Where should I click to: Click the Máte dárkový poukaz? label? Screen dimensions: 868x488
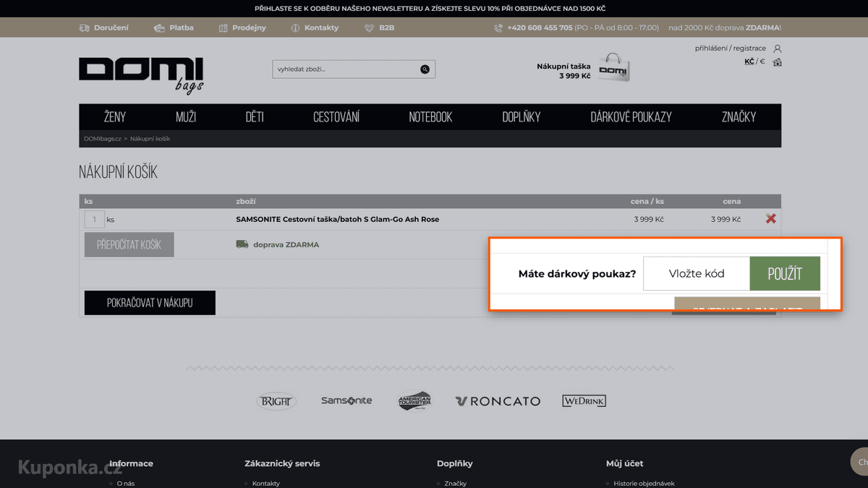tap(577, 274)
